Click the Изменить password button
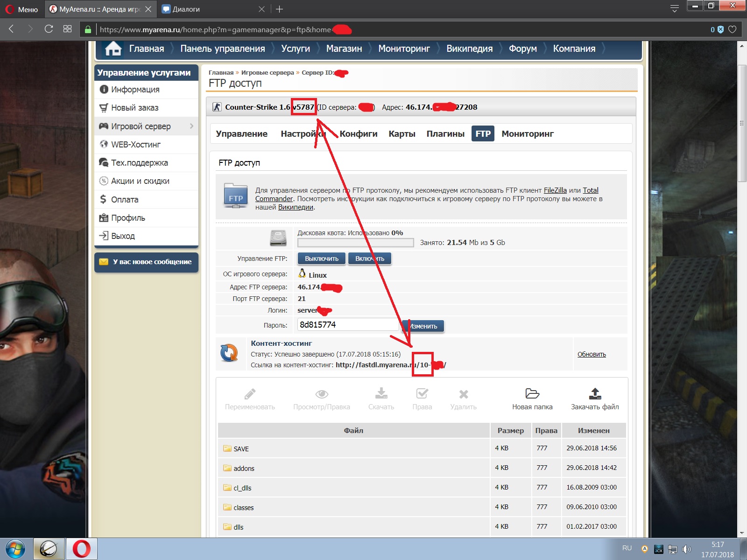The height and width of the screenshot is (560, 747). [423, 326]
